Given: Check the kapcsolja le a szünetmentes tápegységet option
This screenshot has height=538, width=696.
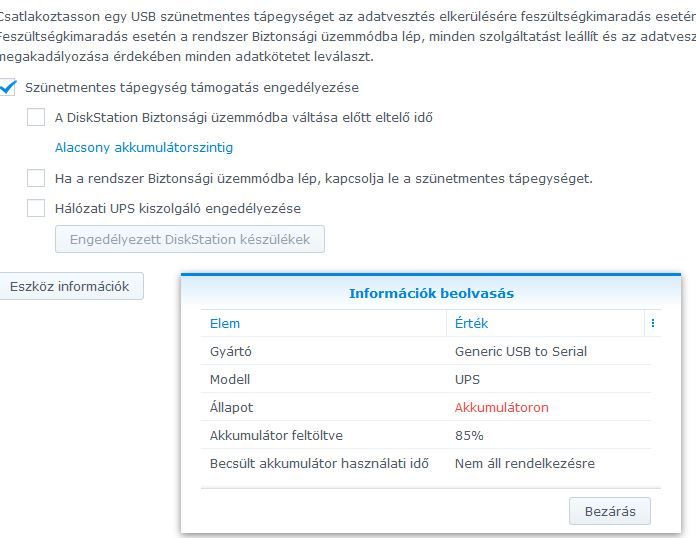Looking at the screenshot, I should [x=36, y=179].
